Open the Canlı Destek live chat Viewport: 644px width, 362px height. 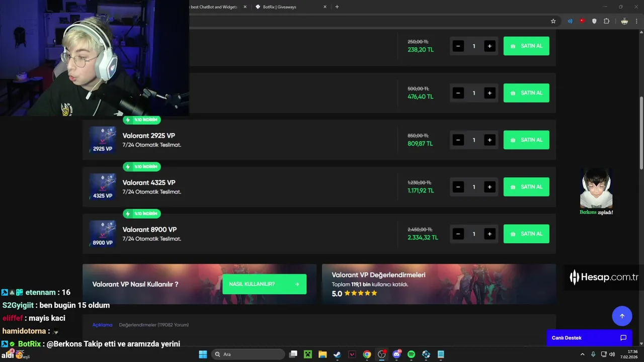[589, 338]
